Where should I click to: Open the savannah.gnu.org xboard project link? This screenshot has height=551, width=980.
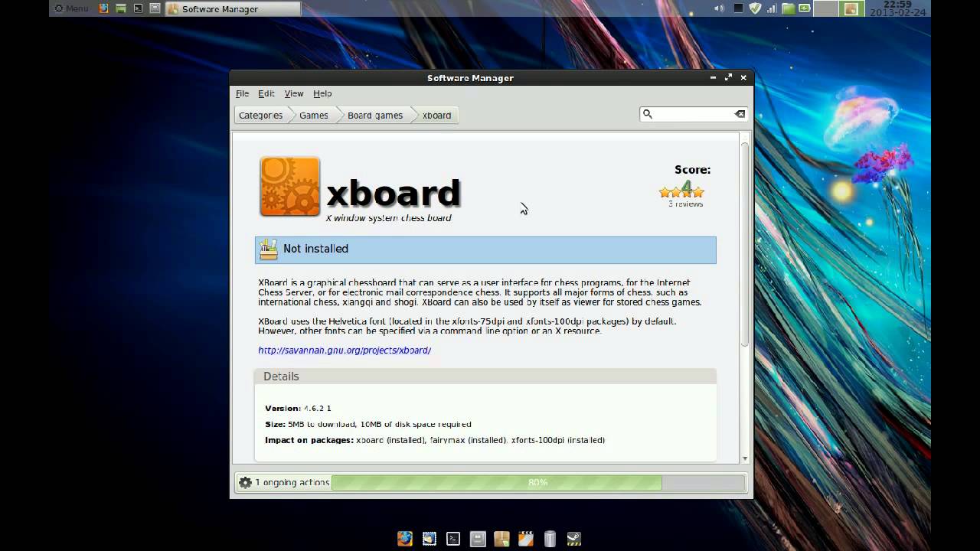pyautogui.click(x=345, y=350)
